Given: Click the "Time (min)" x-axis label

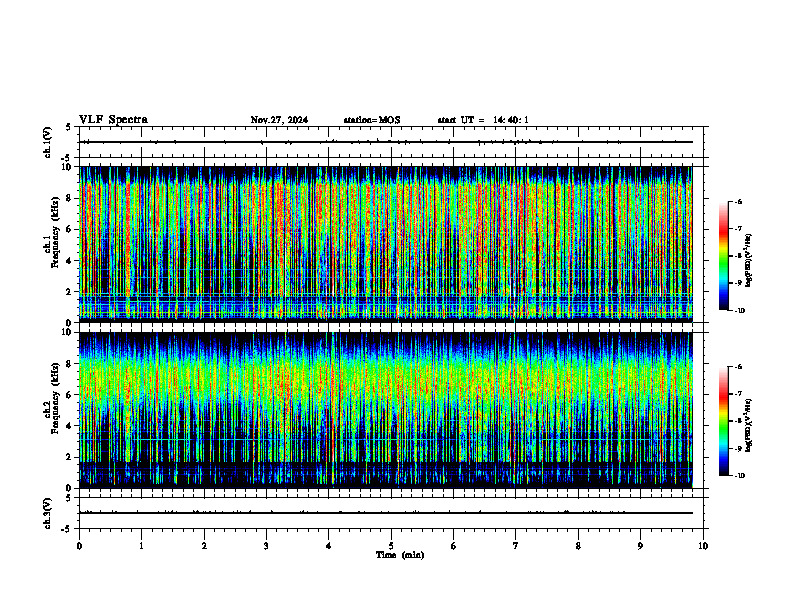Looking at the screenshot, I should [400, 555].
